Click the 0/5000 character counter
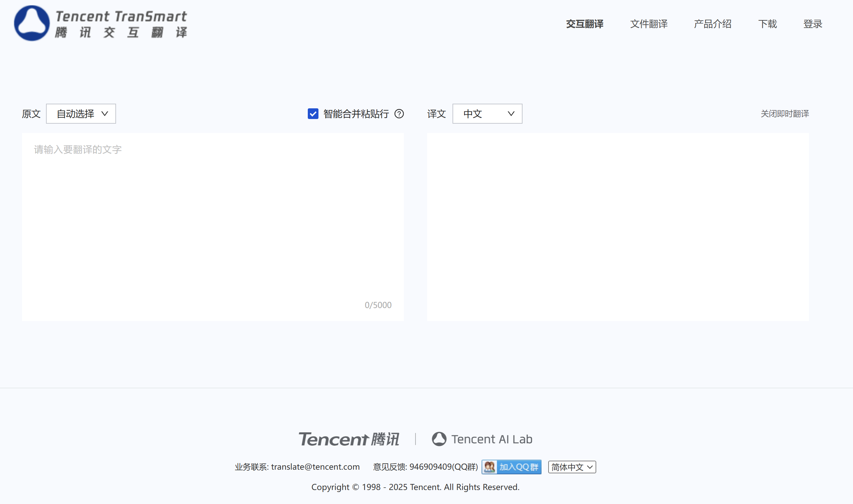Image resolution: width=853 pixels, height=504 pixels. (x=378, y=305)
